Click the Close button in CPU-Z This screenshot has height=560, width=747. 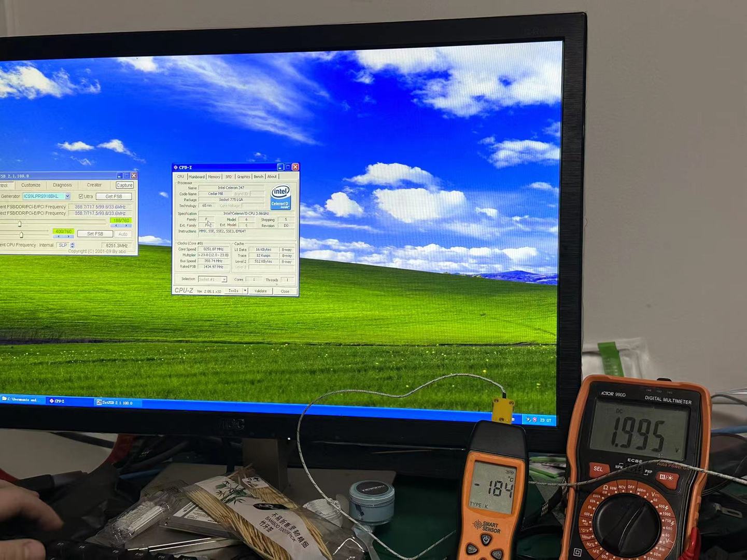tap(285, 291)
